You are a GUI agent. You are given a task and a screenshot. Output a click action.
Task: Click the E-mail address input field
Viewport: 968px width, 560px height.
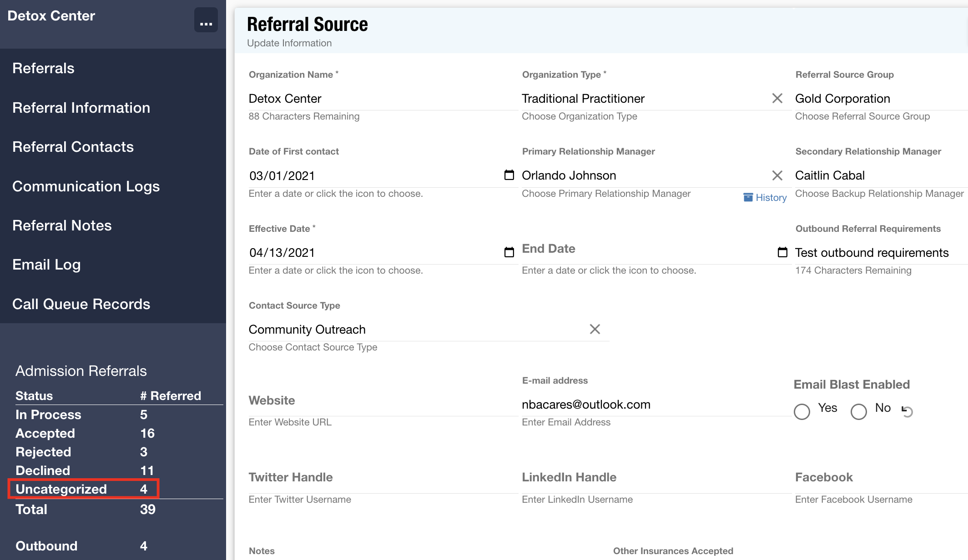655,405
